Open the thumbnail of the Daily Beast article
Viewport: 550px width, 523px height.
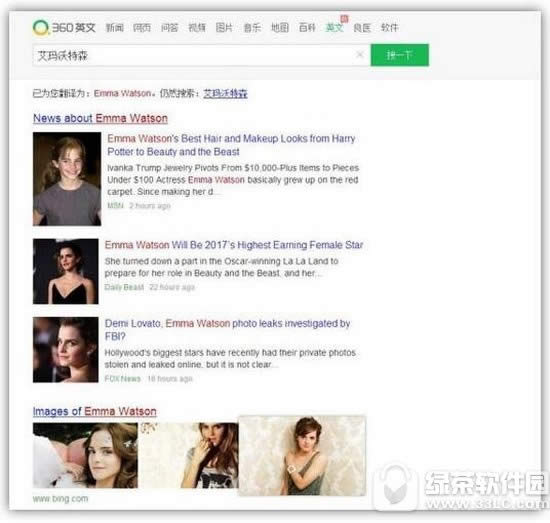(x=66, y=271)
